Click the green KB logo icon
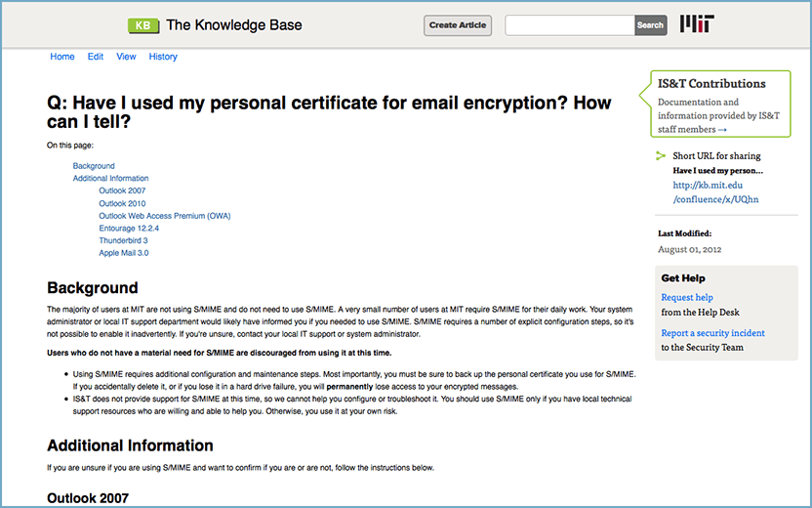The height and width of the screenshot is (508, 812). [143, 25]
